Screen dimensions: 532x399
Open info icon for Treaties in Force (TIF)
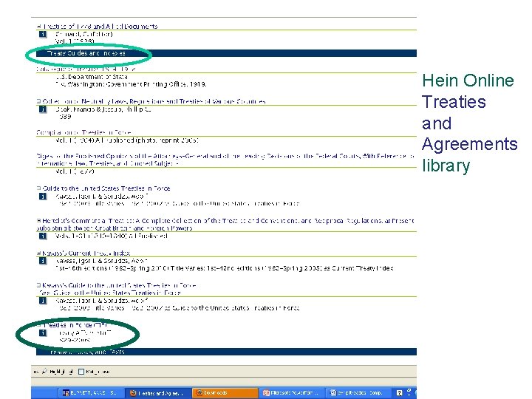(x=43, y=332)
